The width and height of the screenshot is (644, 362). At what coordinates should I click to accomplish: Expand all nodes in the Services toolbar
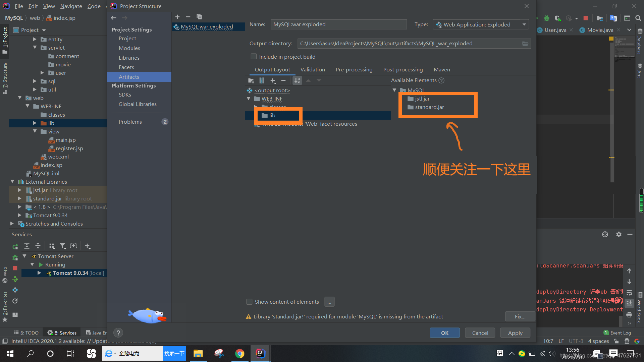point(27,246)
